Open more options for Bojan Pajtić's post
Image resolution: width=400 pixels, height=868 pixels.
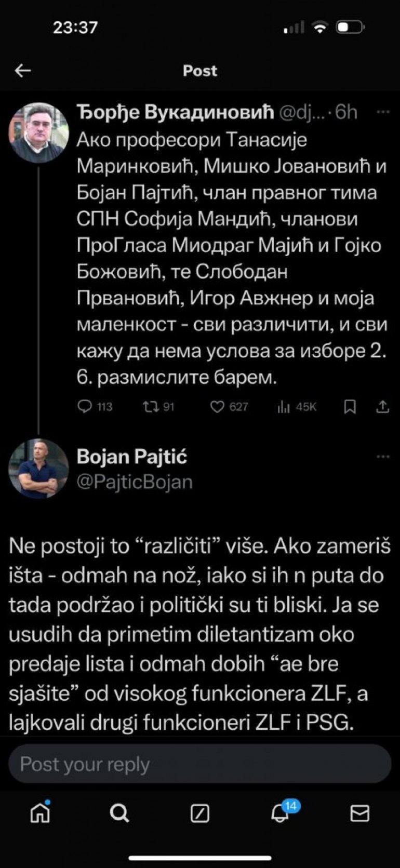pyautogui.click(x=383, y=457)
